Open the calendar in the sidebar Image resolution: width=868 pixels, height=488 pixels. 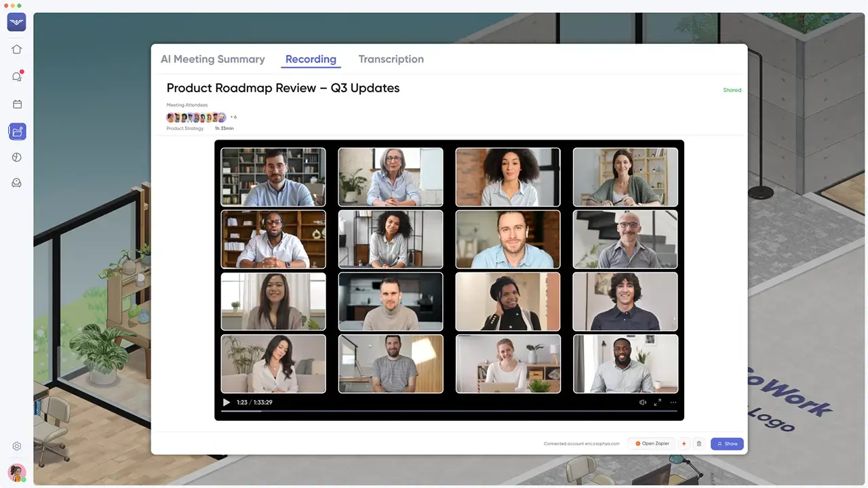pos(17,104)
